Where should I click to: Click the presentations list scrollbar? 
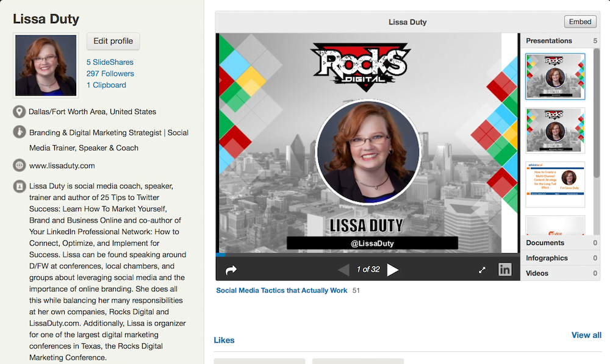click(x=597, y=113)
